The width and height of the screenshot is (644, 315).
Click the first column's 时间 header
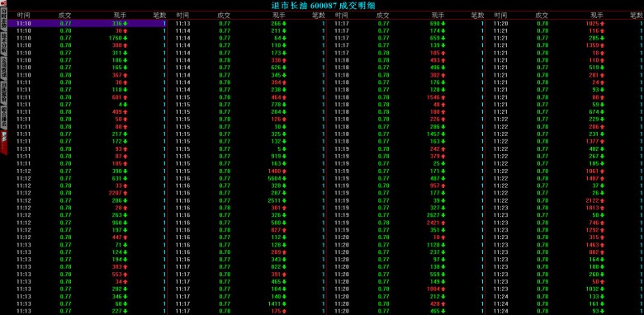[x=23, y=15]
